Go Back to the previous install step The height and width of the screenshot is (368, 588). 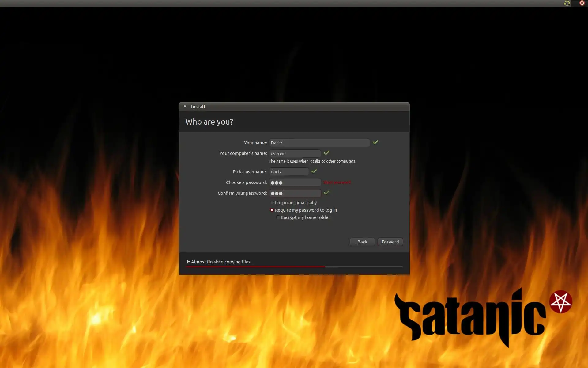362,242
